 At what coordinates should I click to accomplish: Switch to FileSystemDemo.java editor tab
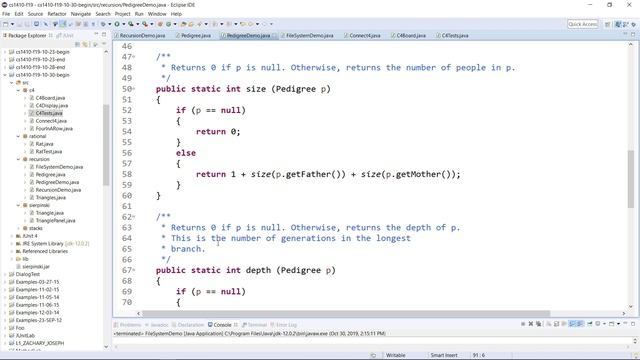click(x=307, y=36)
